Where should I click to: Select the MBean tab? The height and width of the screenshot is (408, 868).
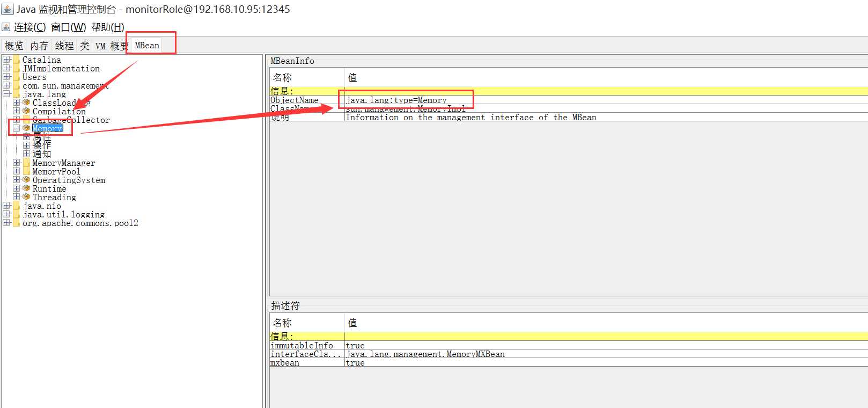(147, 45)
